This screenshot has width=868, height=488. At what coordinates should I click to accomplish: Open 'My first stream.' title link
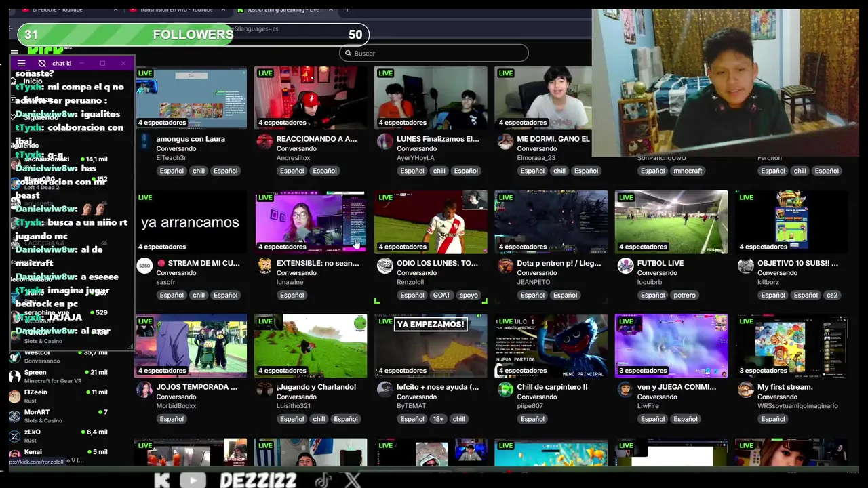[785, 387]
